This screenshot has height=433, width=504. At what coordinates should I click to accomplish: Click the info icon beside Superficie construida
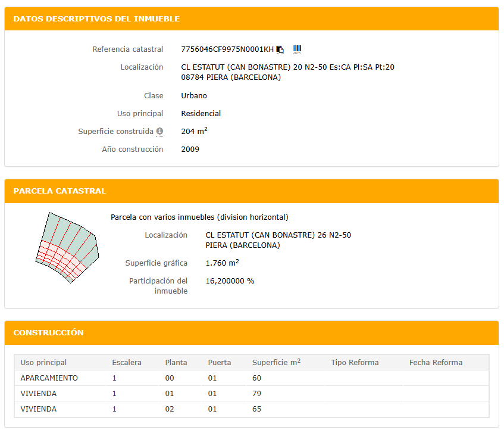(x=159, y=132)
